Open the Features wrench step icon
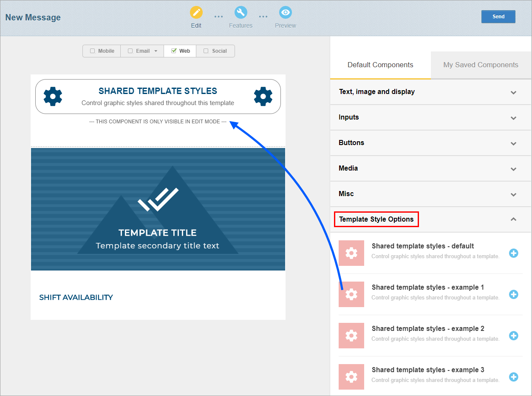Viewport: 532px width, 396px height. [x=241, y=12]
